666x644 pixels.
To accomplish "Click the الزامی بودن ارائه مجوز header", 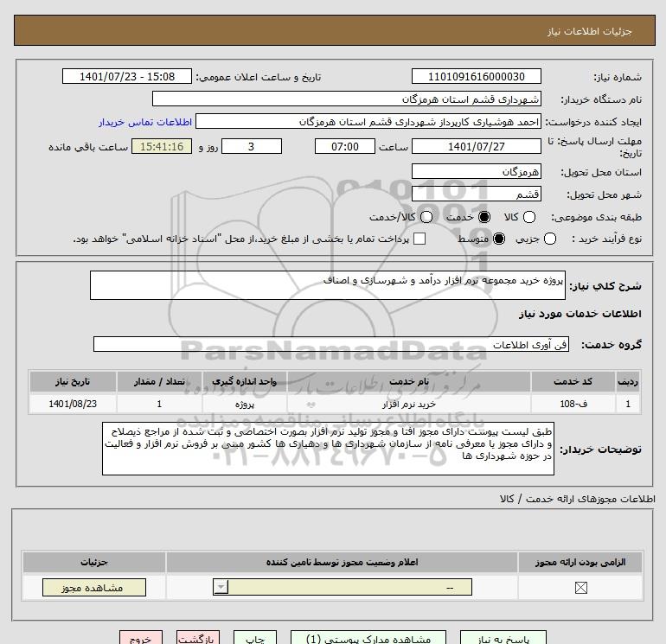I will [x=580, y=562].
